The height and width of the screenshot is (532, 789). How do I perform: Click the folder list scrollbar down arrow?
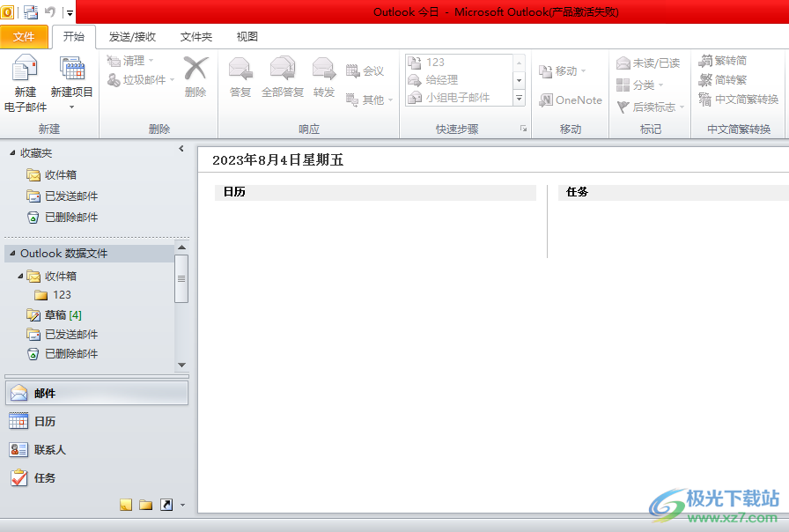(x=181, y=365)
